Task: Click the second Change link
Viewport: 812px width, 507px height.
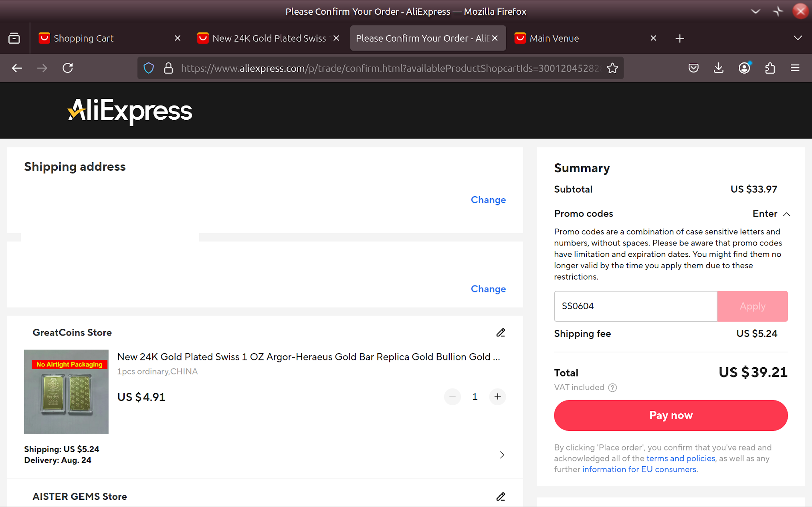Action: coord(488,289)
